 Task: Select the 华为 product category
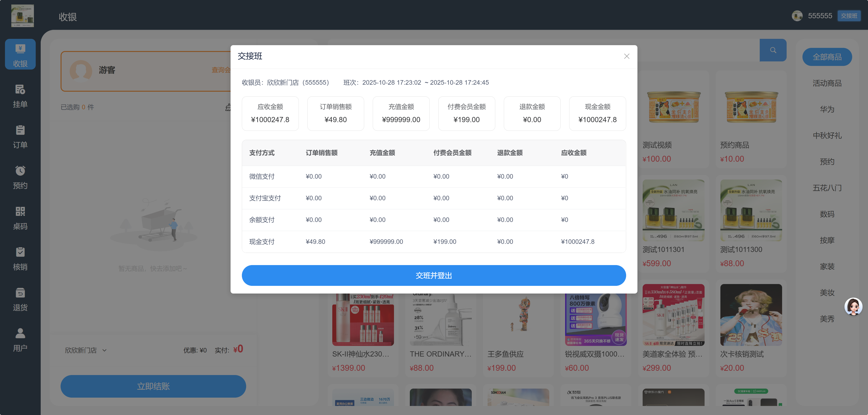tap(827, 109)
